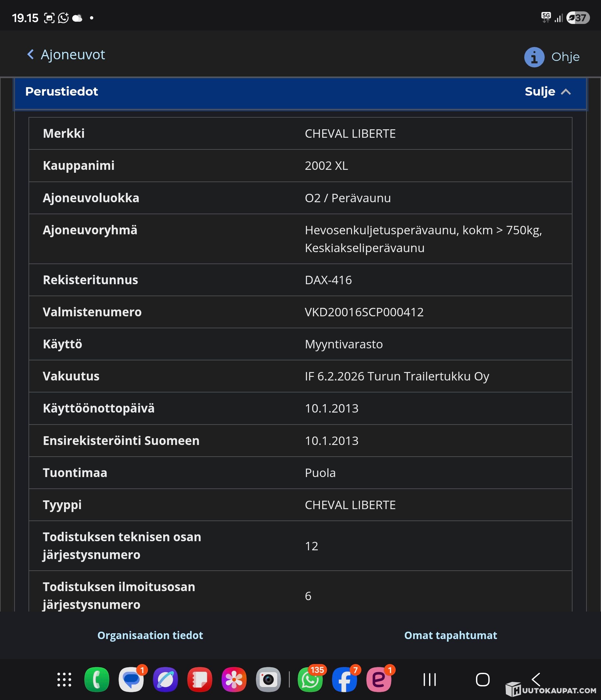Launch the green Phone app

96,679
